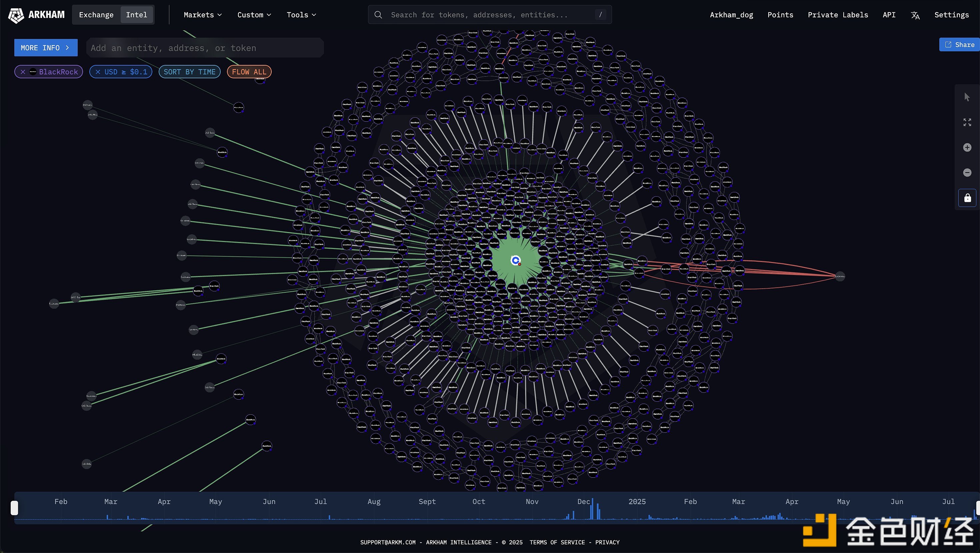Screen dimensions: 980x553
Task: Open Private Labels page
Action: pos(838,15)
